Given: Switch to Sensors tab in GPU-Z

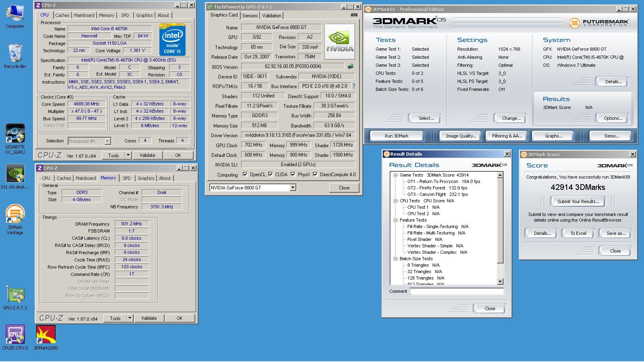Looking at the screenshot, I should (x=250, y=16).
